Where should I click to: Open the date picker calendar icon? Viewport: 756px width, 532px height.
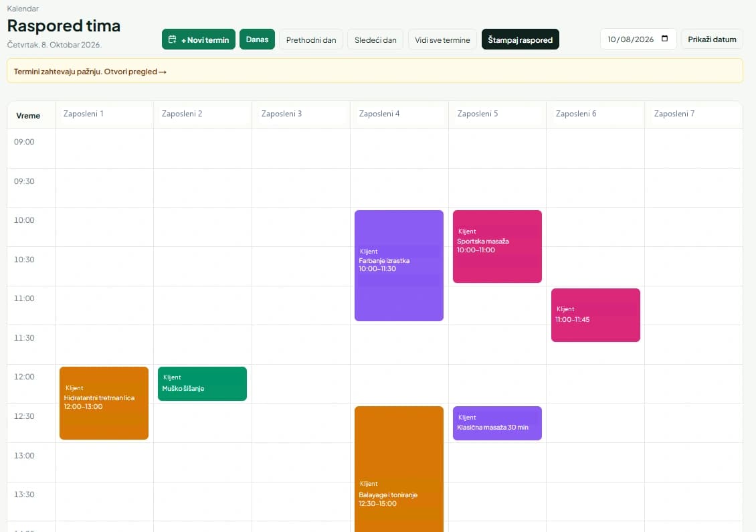pos(664,39)
